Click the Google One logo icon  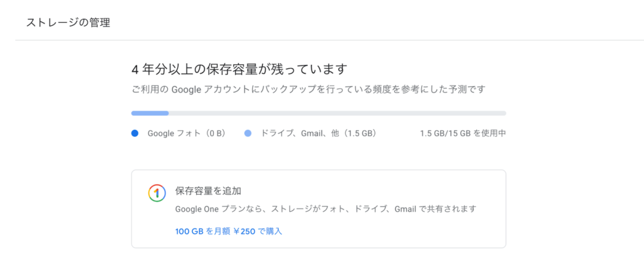[157, 193]
